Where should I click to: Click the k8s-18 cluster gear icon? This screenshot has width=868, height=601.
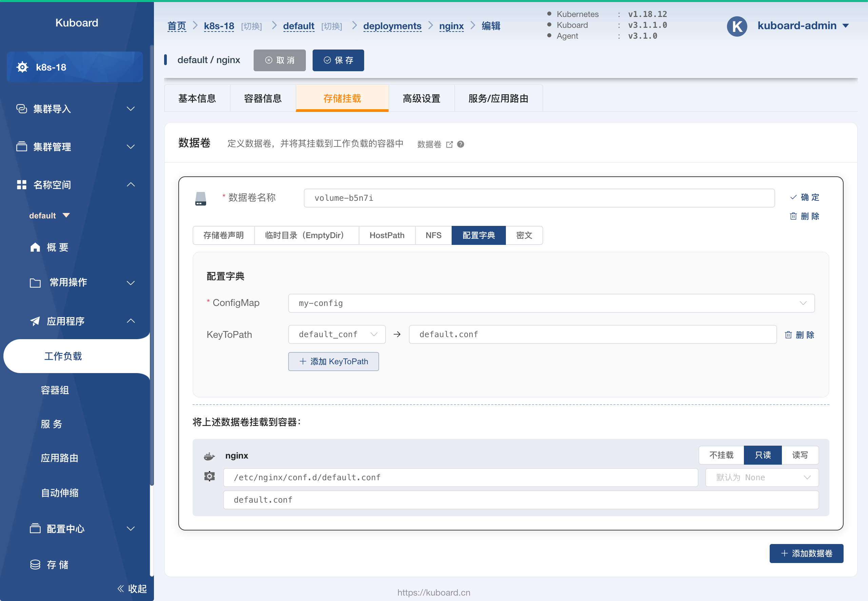click(22, 67)
